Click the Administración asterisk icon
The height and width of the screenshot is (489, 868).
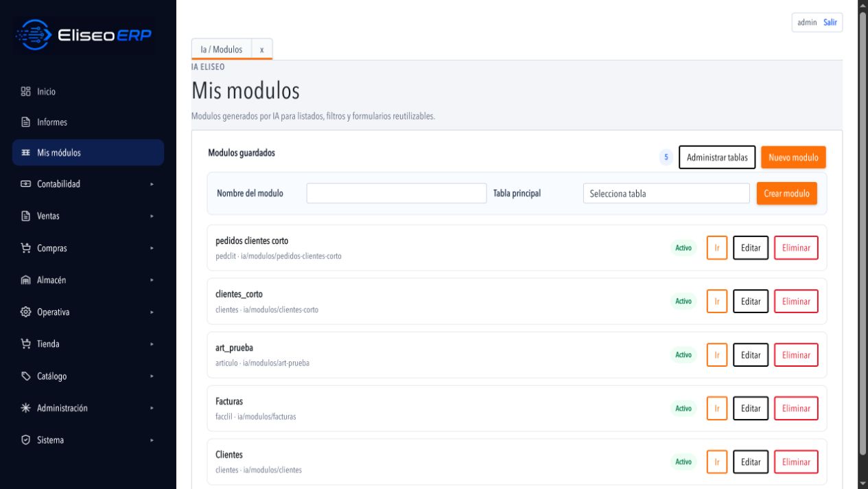tap(26, 408)
